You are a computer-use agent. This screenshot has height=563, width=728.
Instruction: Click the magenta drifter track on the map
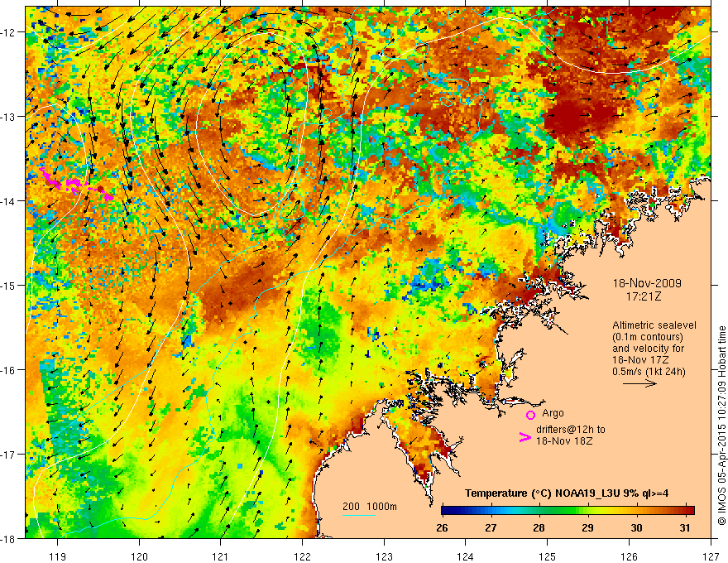(77, 185)
